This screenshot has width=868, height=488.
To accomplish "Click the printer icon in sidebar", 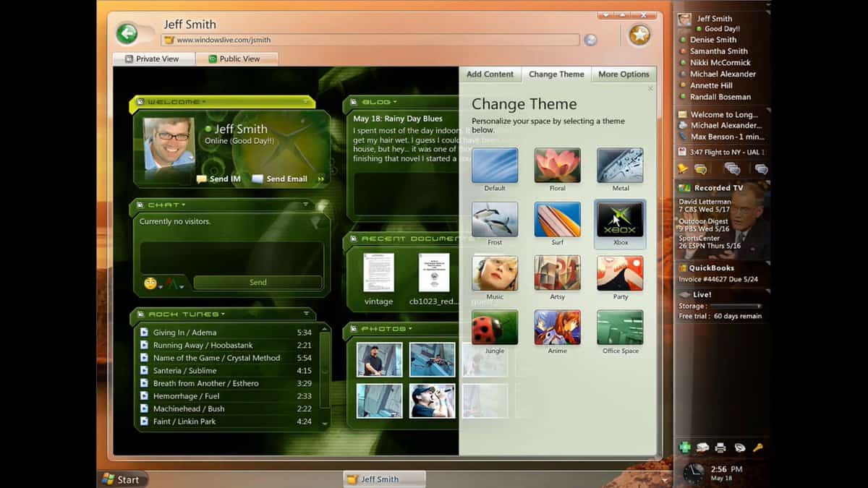I will (720, 448).
